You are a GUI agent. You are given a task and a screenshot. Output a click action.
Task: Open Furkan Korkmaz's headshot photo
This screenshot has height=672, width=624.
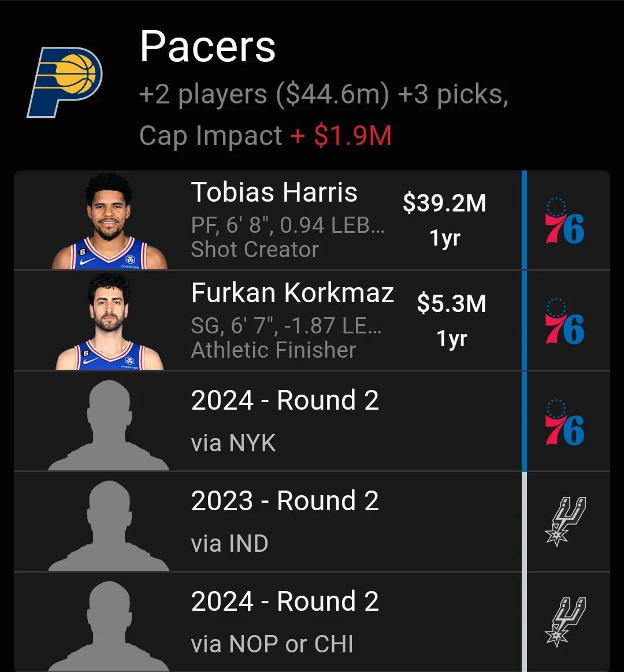coord(109,322)
